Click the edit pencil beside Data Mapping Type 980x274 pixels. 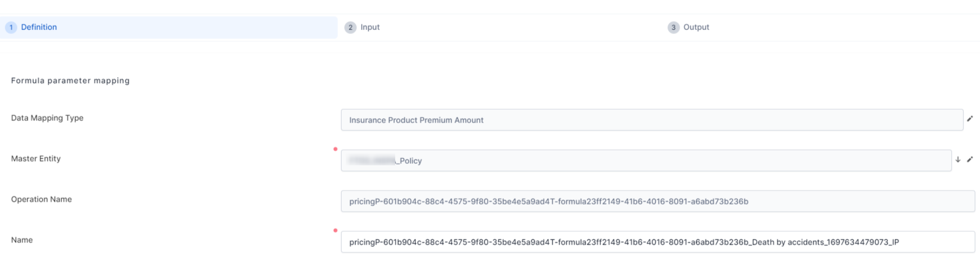(x=970, y=119)
